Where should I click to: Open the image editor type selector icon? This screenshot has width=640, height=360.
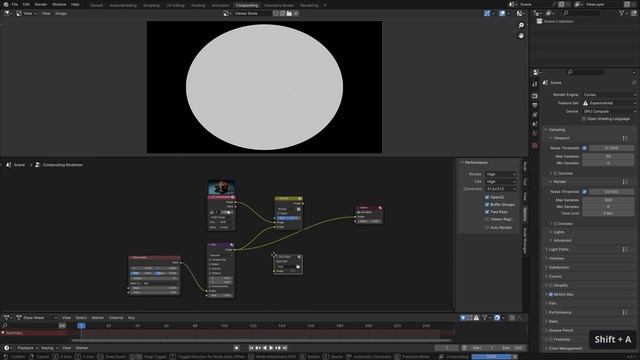pos(8,13)
